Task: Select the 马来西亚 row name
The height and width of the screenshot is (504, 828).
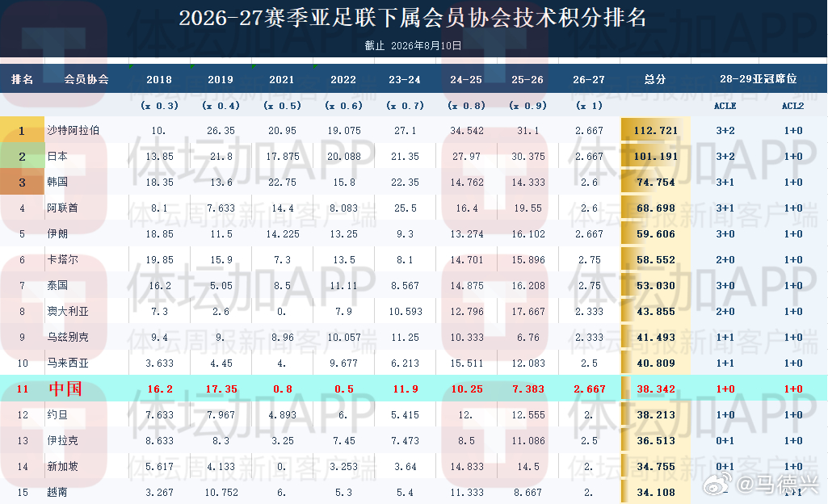Action: click(68, 363)
